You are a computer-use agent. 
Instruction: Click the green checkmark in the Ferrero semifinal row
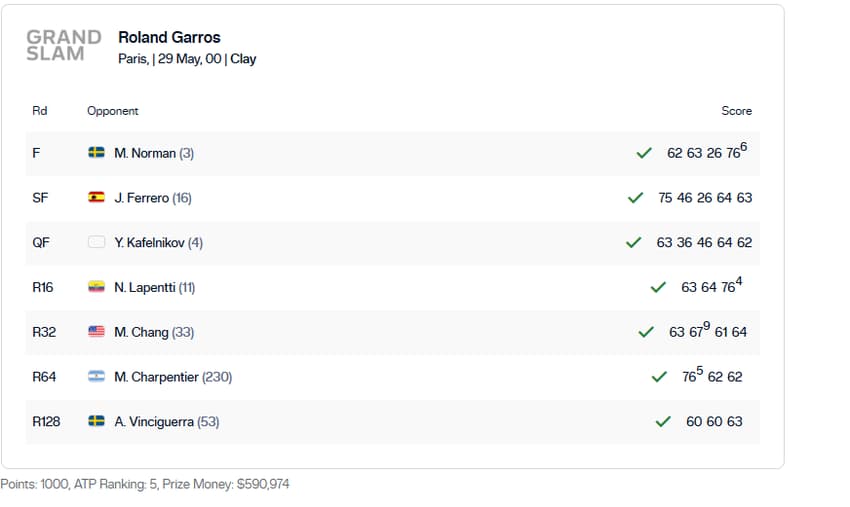pyautogui.click(x=635, y=198)
